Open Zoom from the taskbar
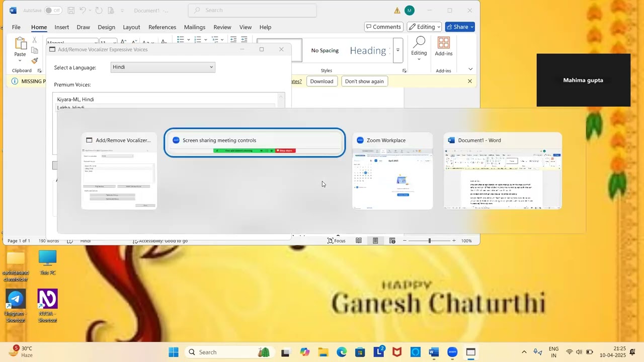644x362 pixels. 452,352
